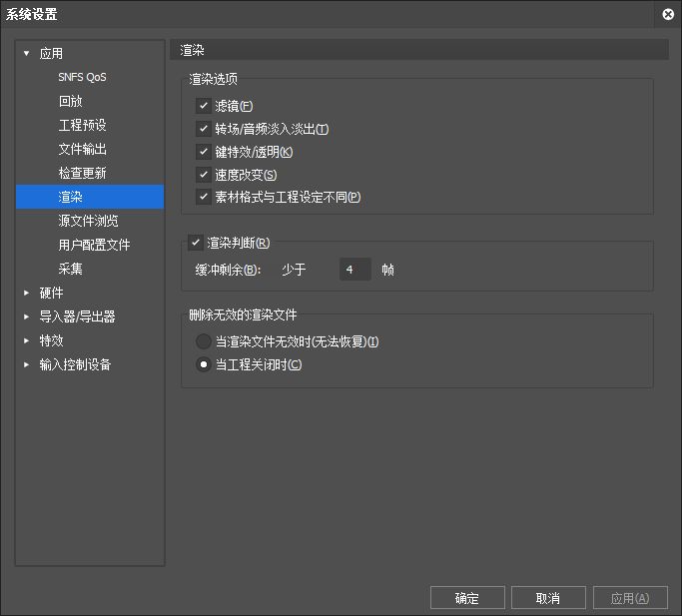This screenshot has height=616, width=682.
Task: Close the 系统设置 dialog
Action: click(x=668, y=14)
